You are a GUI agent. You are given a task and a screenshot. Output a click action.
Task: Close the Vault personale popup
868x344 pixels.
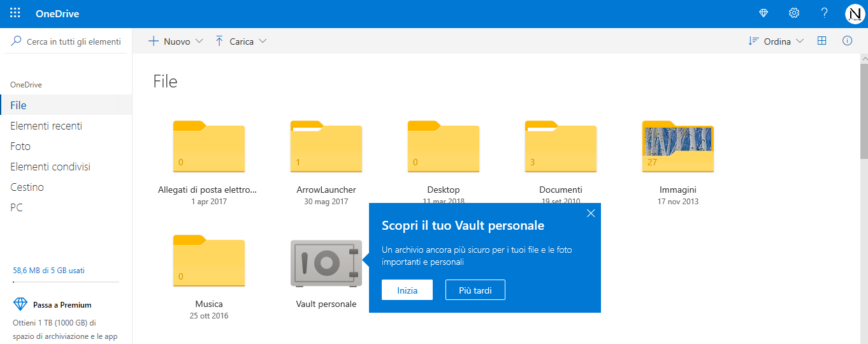591,213
